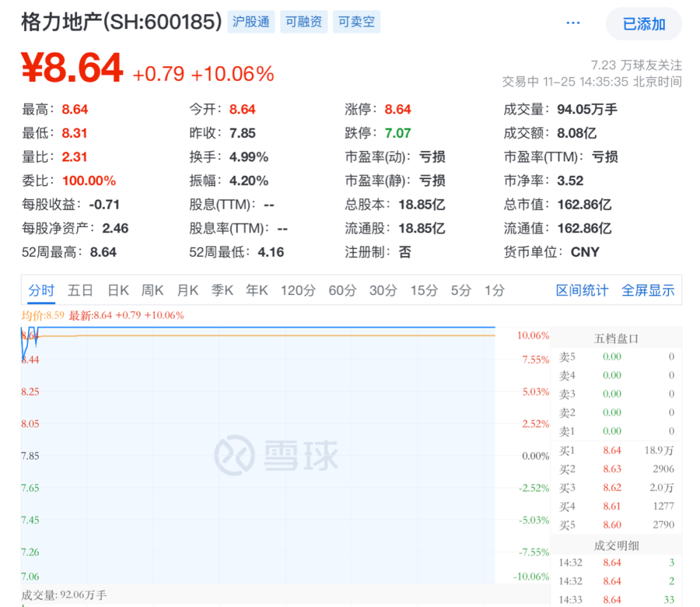Select the 5分 interval tab

point(461,291)
